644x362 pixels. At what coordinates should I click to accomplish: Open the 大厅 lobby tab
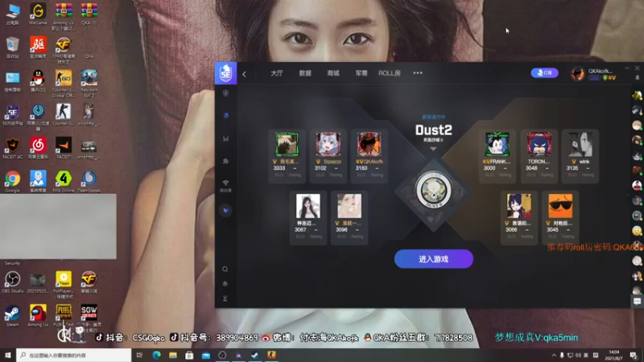[x=277, y=73]
